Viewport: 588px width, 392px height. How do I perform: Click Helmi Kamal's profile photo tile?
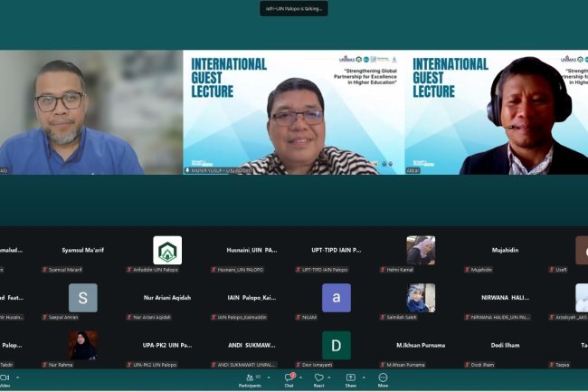pyautogui.click(x=421, y=250)
